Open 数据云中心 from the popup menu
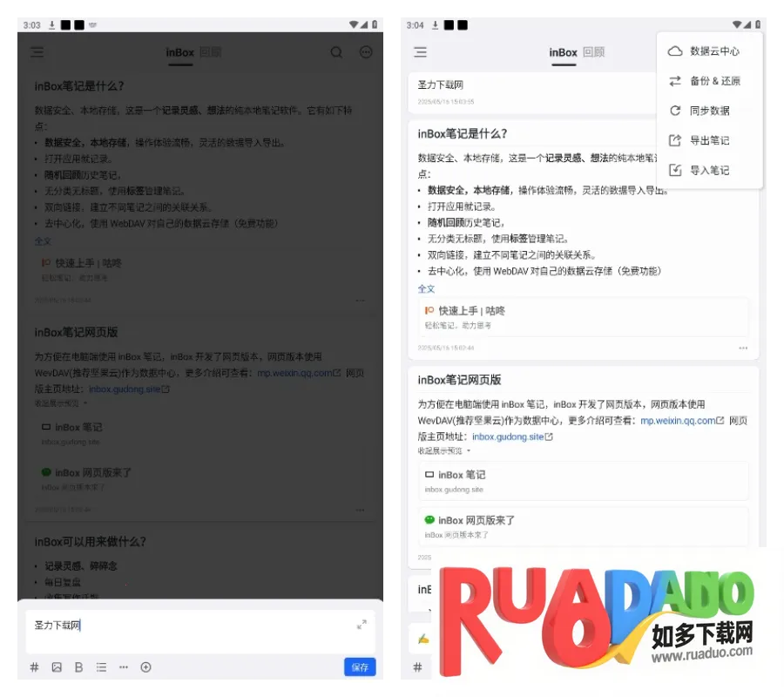 (x=709, y=51)
